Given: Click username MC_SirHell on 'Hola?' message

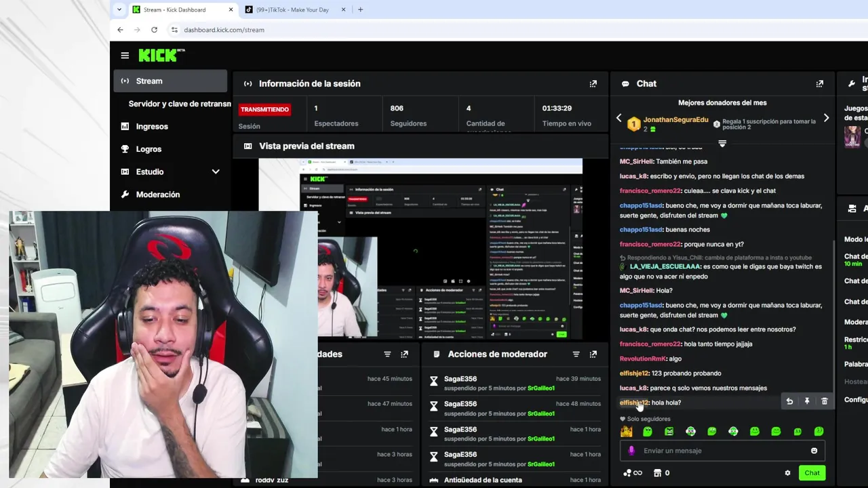Looking at the screenshot, I should (x=636, y=290).
